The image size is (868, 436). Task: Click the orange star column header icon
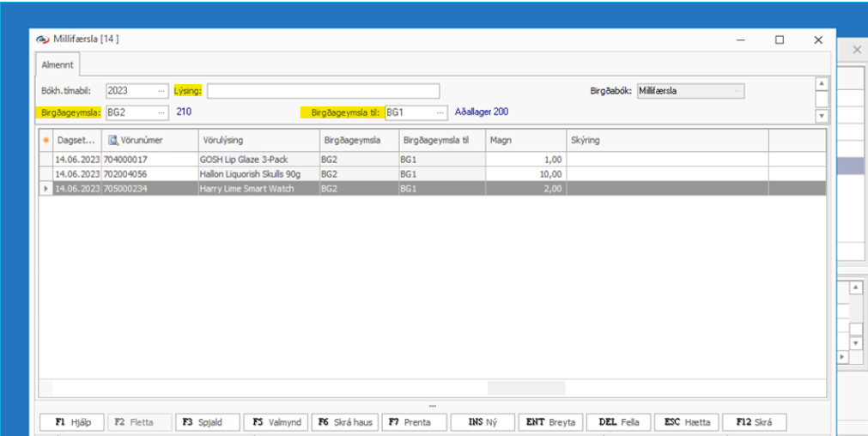46,140
